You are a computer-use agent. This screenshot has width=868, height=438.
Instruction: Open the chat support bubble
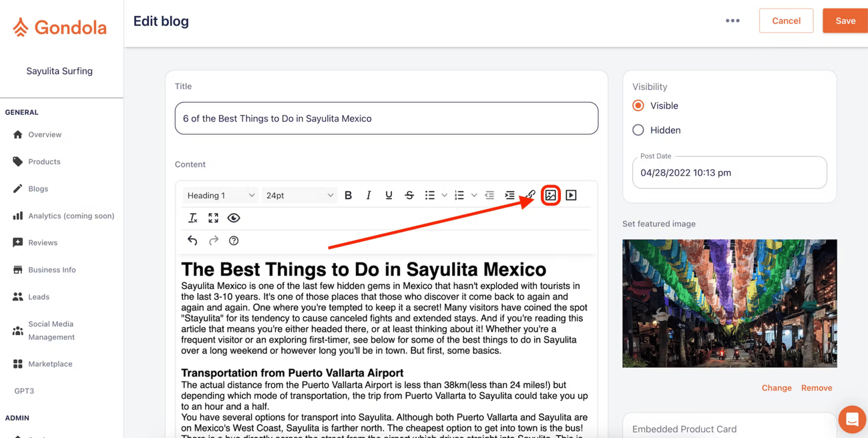pos(852,419)
